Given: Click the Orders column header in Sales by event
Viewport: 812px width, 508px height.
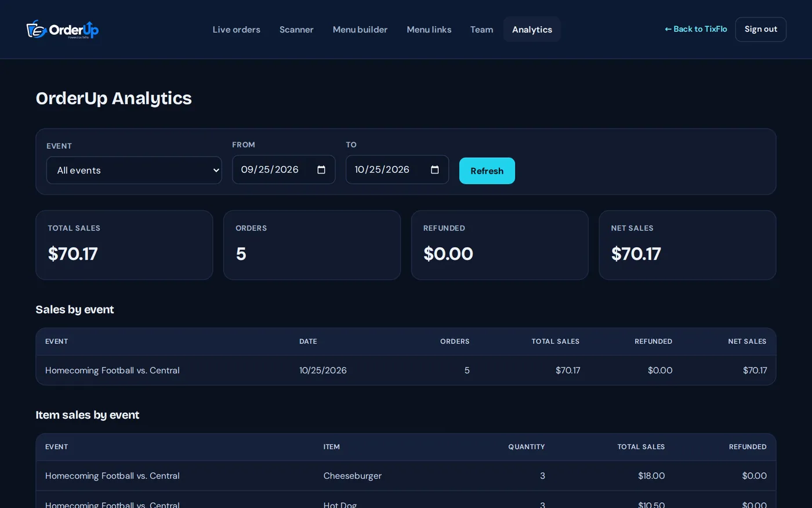Looking at the screenshot, I should point(455,341).
